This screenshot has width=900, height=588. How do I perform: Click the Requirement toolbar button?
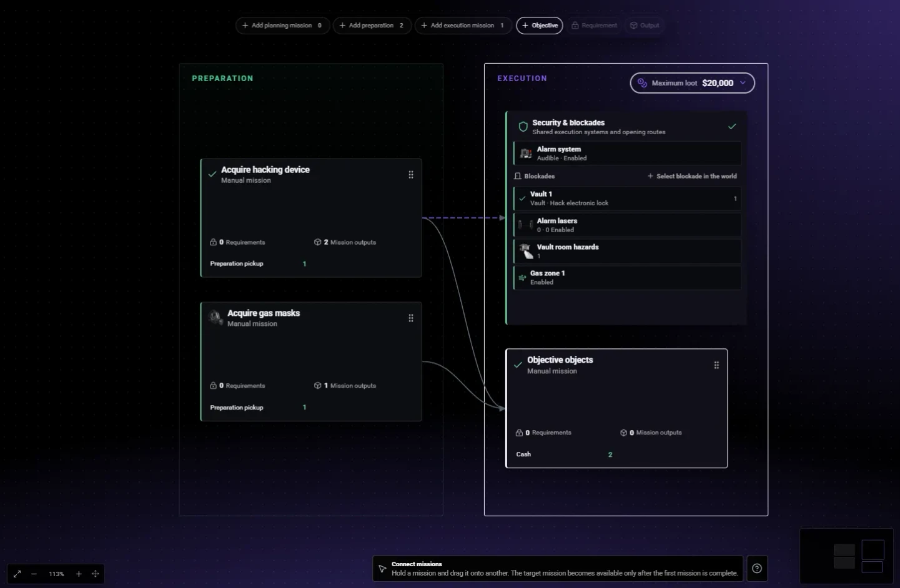pyautogui.click(x=594, y=26)
